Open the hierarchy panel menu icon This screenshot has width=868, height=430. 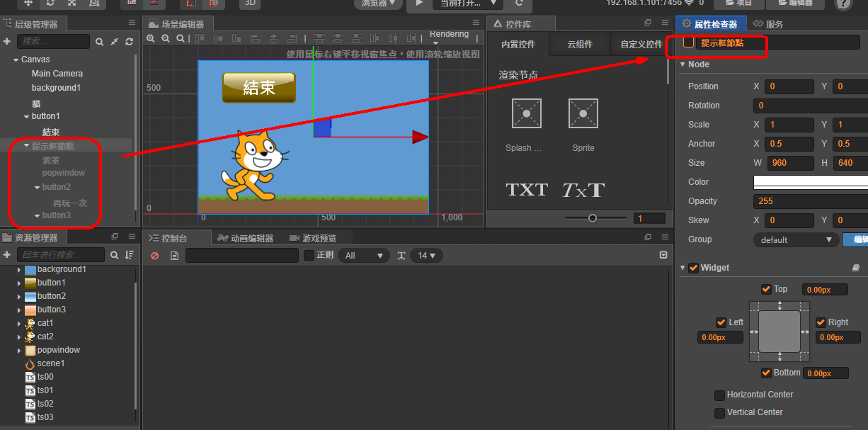coord(132,23)
